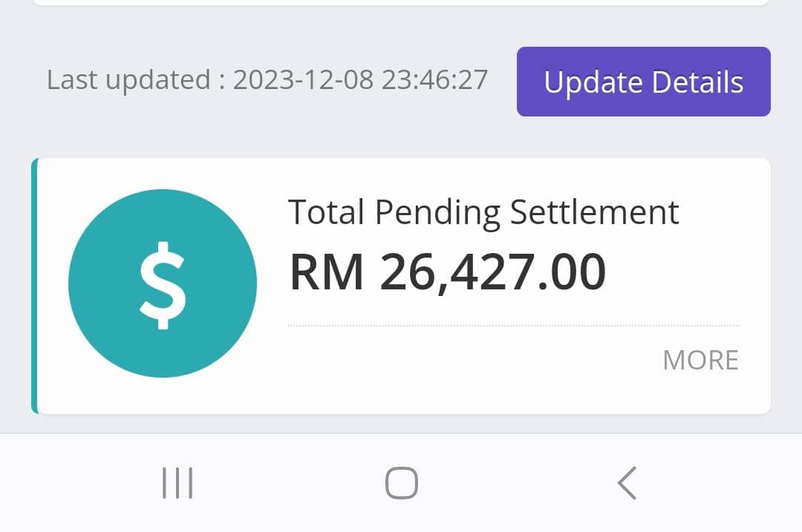Open the Android recent apps icon
Image resolution: width=802 pixels, height=532 pixels.
pyautogui.click(x=177, y=483)
